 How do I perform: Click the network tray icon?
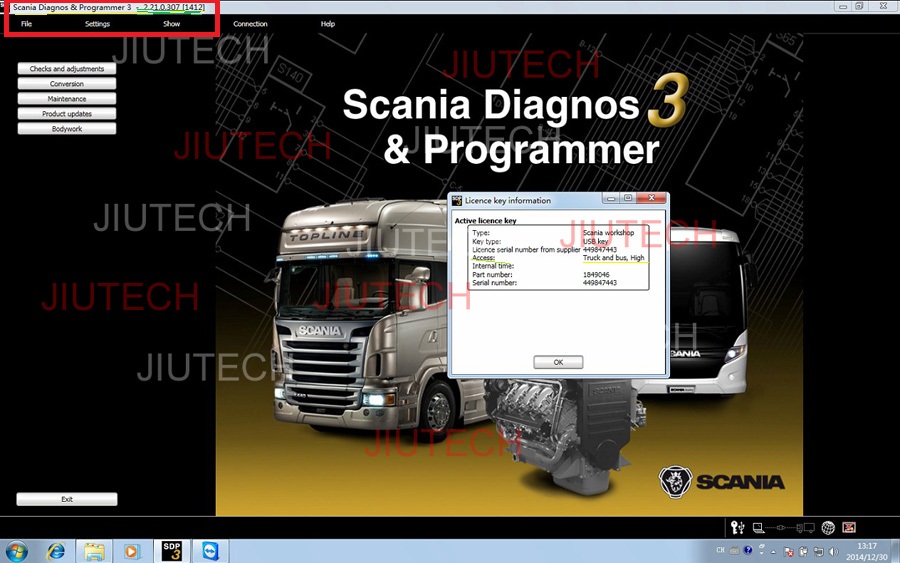tap(818, 552)
